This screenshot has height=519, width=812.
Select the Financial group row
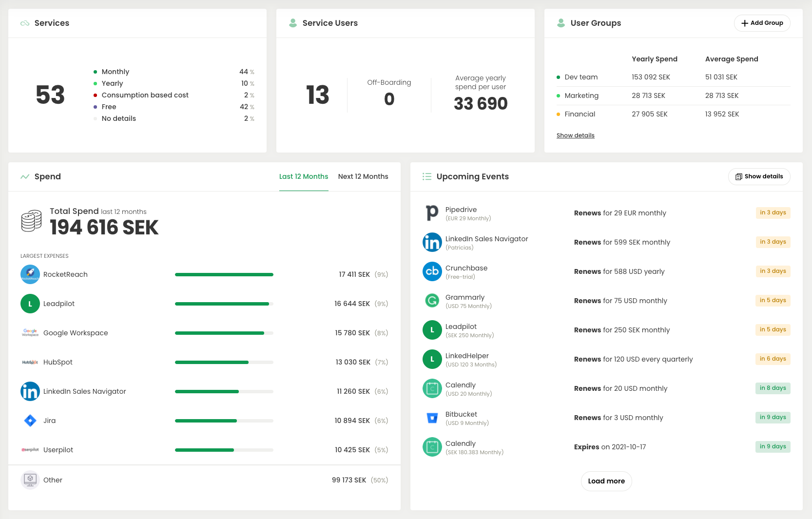click(674, 114)
